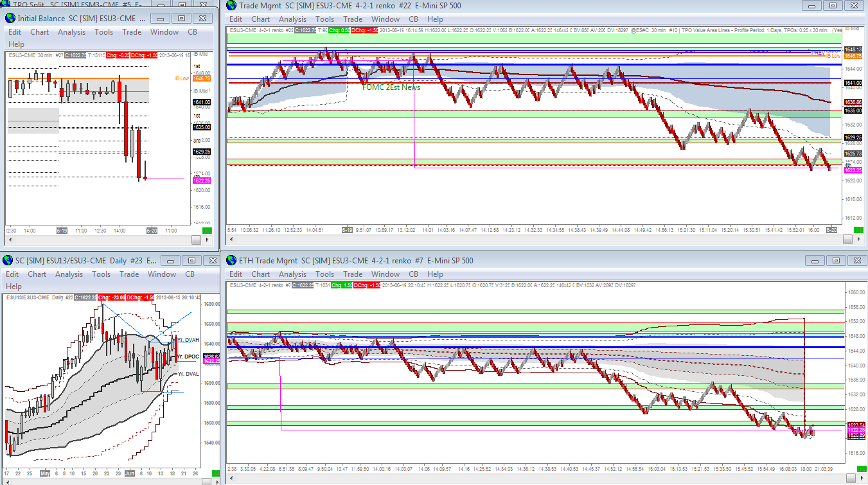This screenshot has height=485, width=868.
Task: Open Tools menu in top Trade Mgmt #22 window
Action: [x=324, y=19]
